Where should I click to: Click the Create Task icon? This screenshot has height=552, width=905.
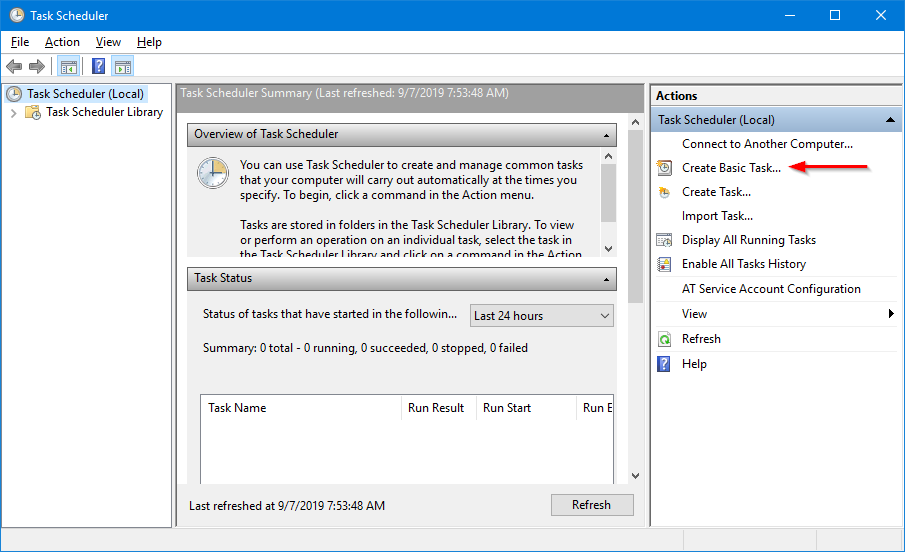pos(664,192)
